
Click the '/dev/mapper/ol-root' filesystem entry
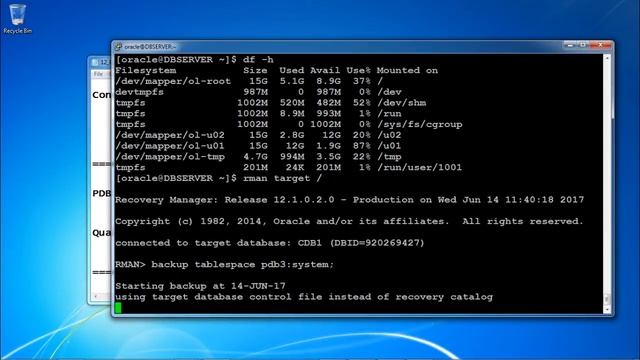coord(173,81)
